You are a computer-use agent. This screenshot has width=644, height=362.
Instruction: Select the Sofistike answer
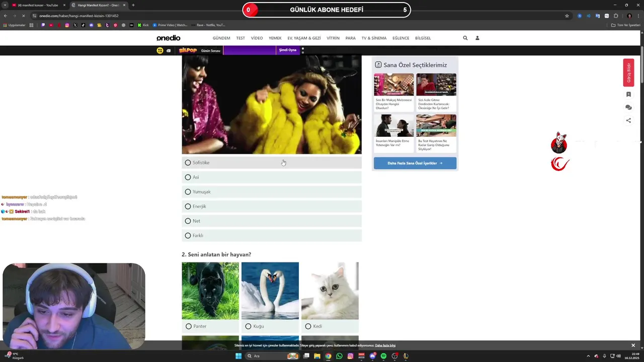pyautogui.click(x=272, y=162)
